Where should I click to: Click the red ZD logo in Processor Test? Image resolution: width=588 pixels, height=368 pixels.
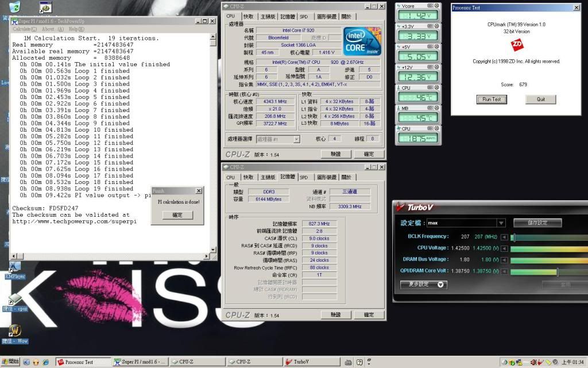(x=517, y=45)
